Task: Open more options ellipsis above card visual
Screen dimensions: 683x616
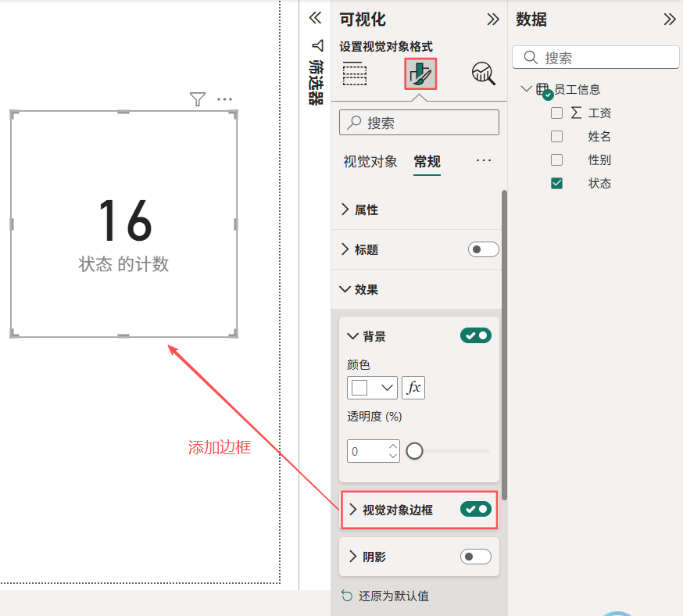Action: 225,99
